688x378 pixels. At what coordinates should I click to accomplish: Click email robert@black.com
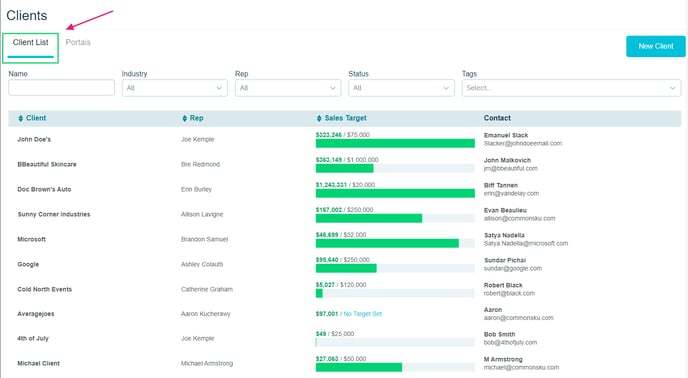(509, 293)
